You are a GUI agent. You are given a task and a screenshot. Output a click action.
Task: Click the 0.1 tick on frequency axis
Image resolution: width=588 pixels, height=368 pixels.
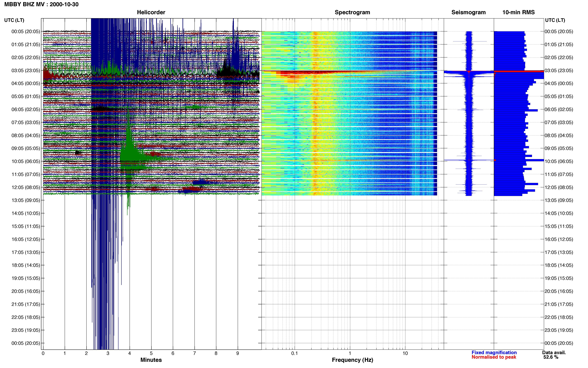point(295,353)
